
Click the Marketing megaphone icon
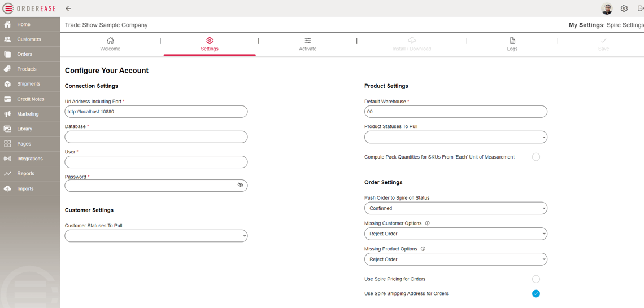[7, 114]
